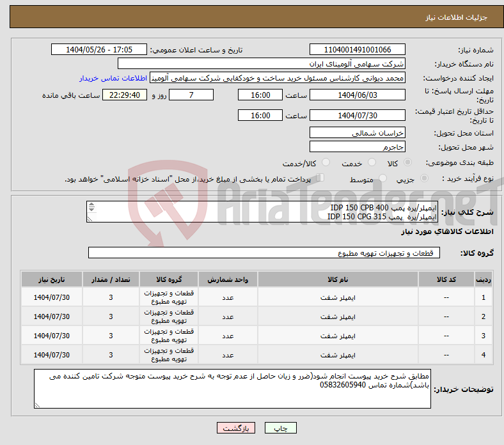Click ایمپلر شفت in row 3
504x445 pixels.
(338, 336)
